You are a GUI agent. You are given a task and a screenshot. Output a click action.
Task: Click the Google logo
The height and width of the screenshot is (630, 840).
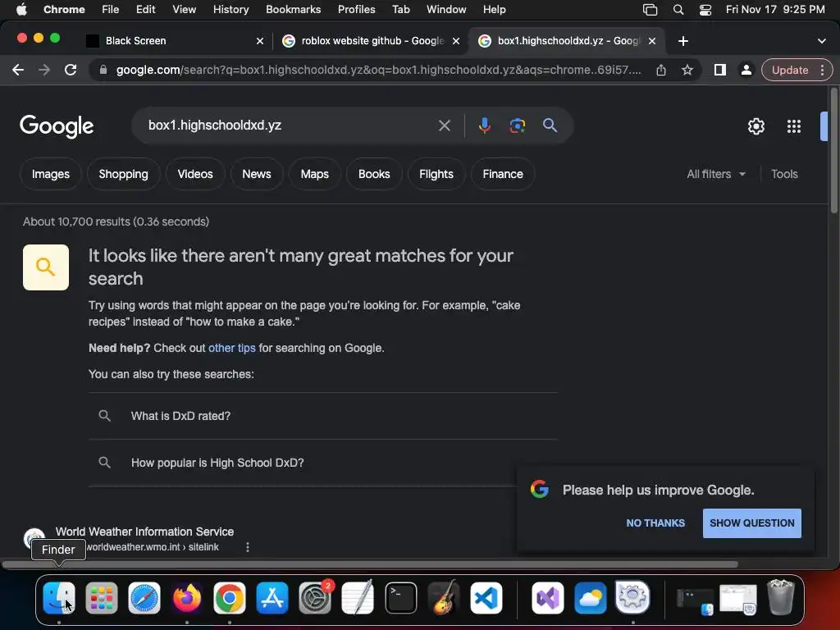[x=57, y=126]
